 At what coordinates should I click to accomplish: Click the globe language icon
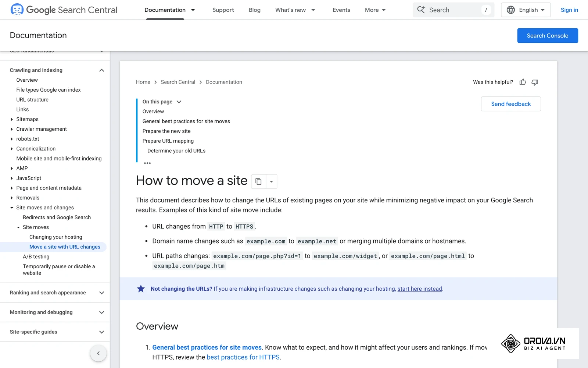510,10
